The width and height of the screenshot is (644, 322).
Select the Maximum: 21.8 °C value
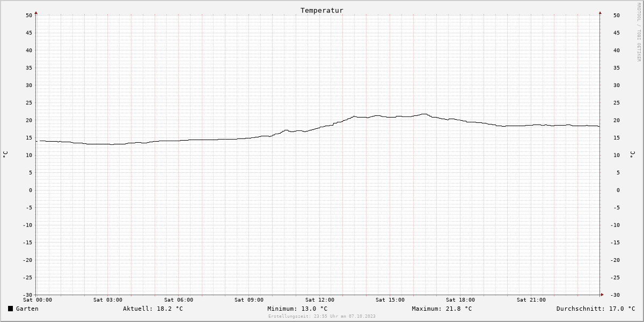click(442, 309)
